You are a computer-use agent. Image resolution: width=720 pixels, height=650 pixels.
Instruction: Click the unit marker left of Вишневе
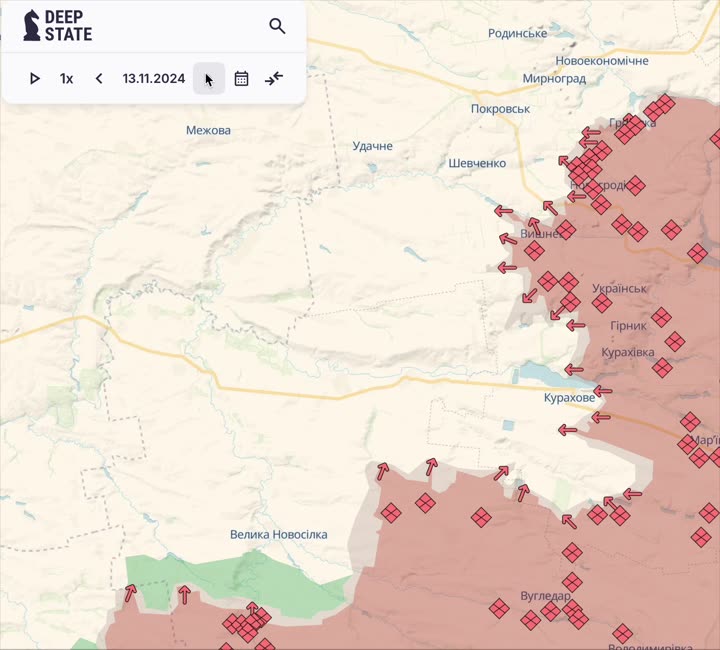click(534, 251)
